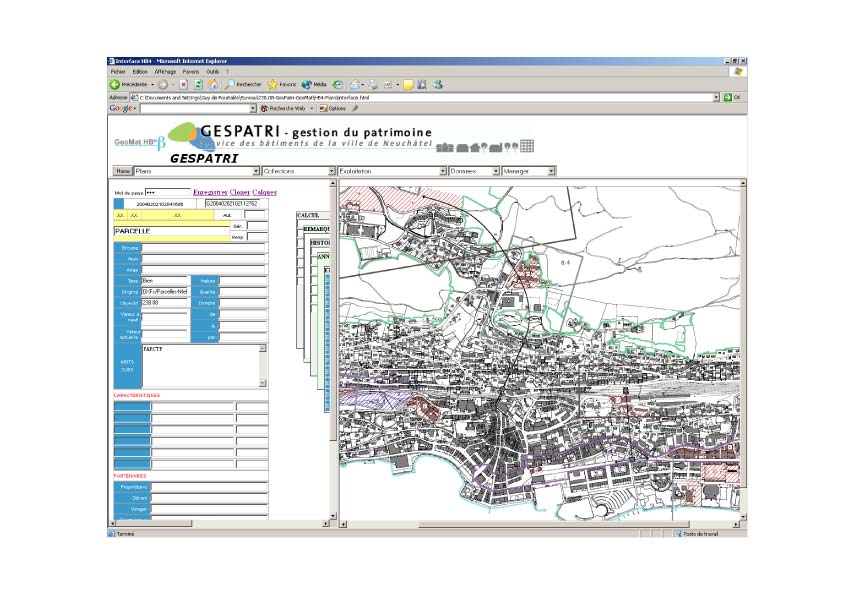The height and width of the screenshot is (595, 842).
Task: Click the grid icon in GESPATRI header
Action: 527,146
